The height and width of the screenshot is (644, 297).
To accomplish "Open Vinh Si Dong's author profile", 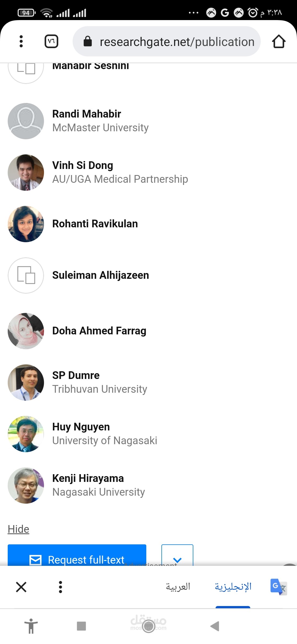I will click(x=82, y=165).
